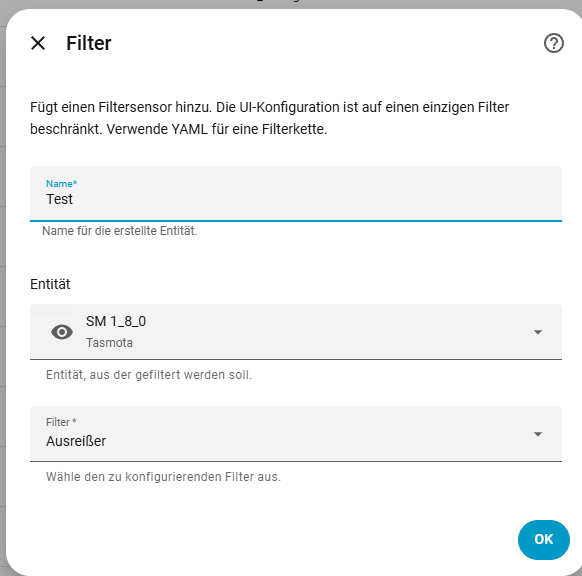This screenshot has width=582, height=576.
Task: Click the Filter * field label
Action: click(x=61, y=422)
